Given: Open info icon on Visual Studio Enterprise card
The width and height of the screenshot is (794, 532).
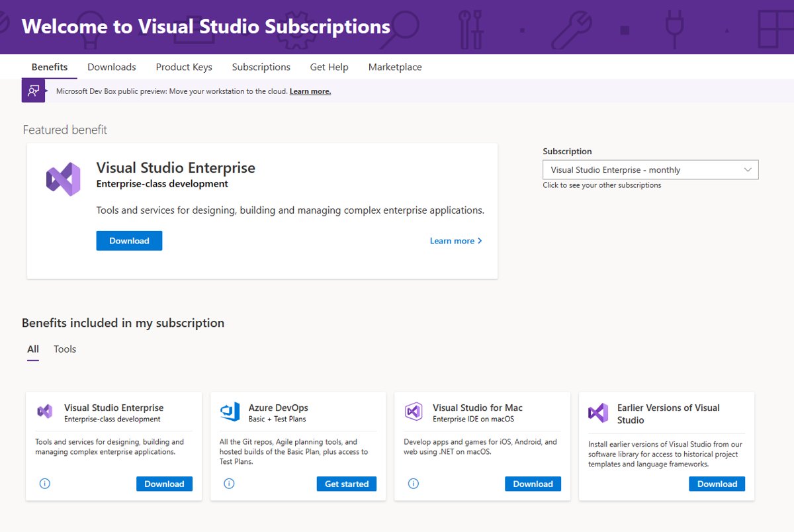Looking at the screenshot, I should [45, 484].
